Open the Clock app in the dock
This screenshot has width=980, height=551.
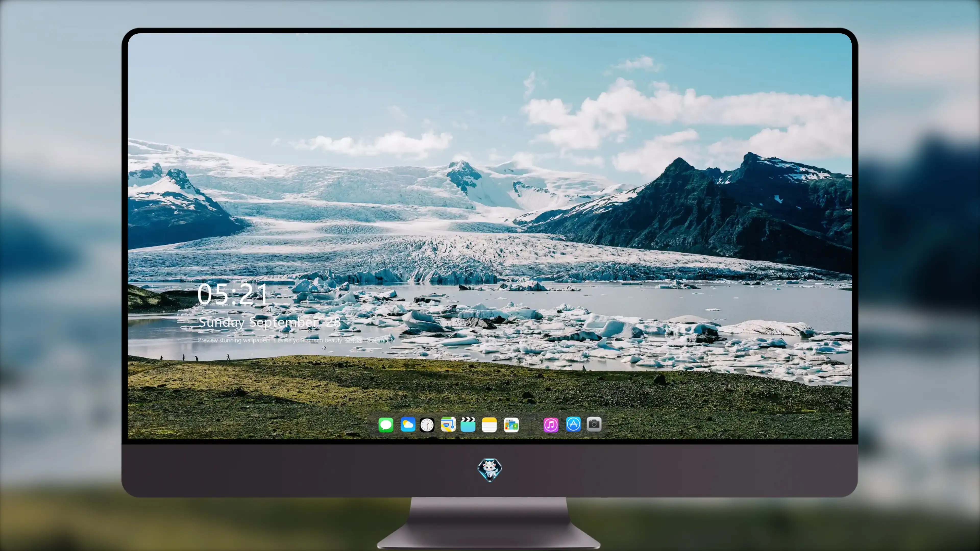[427, 425]
